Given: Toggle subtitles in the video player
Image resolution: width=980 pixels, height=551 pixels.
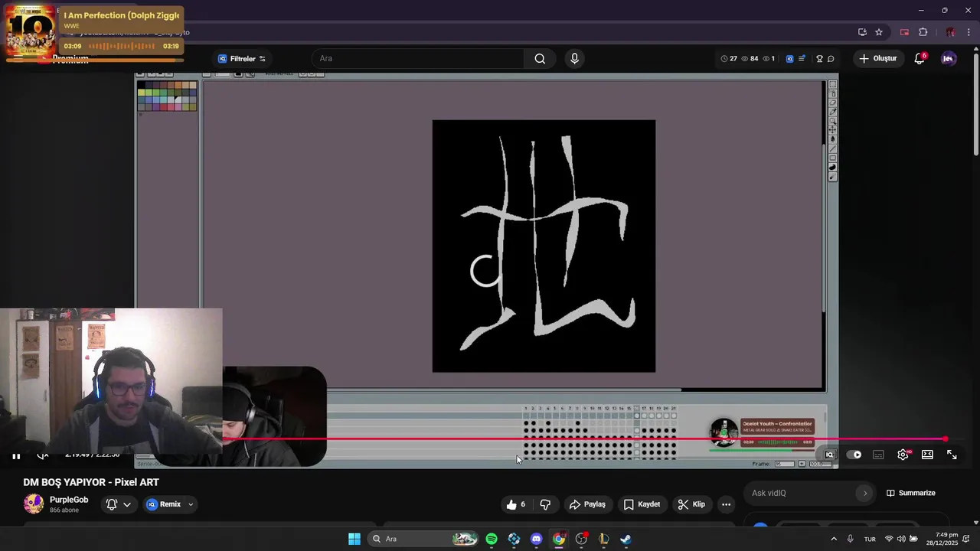Looking at the screenshot, I should [878, 455].
